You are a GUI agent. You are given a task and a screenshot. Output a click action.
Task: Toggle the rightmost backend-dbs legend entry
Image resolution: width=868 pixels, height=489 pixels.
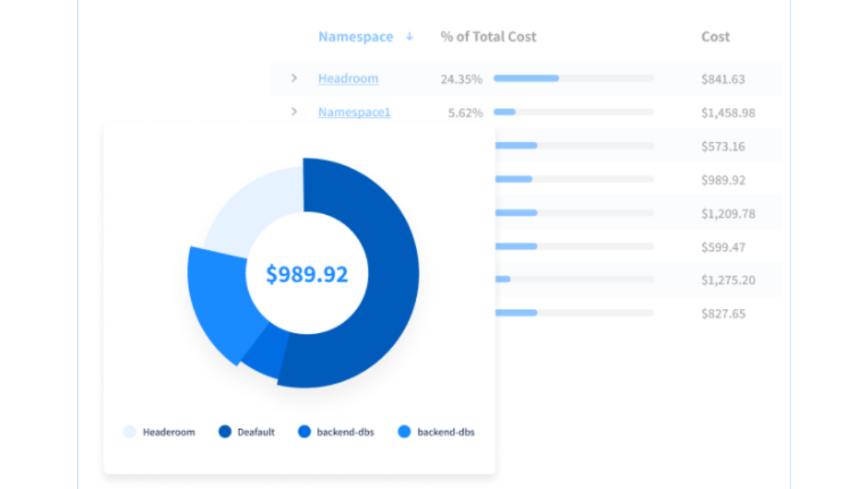[437, 432]
